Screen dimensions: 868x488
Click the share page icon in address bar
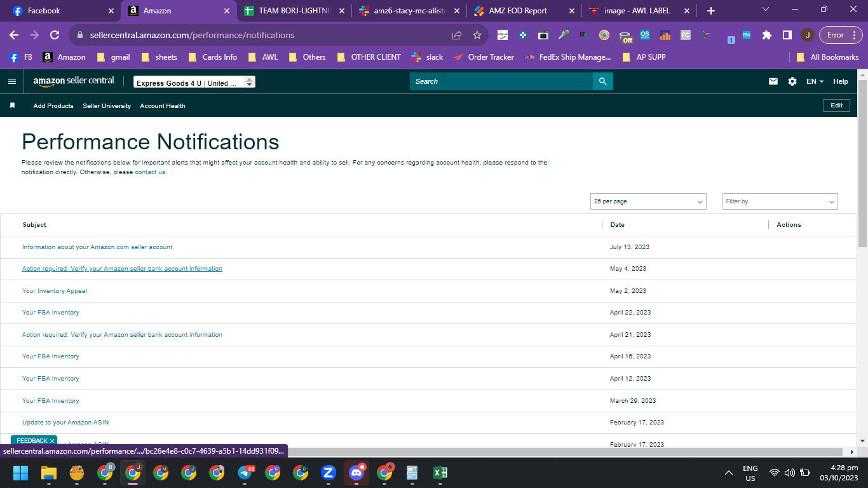pyautogui.click(x=457, y=35)
